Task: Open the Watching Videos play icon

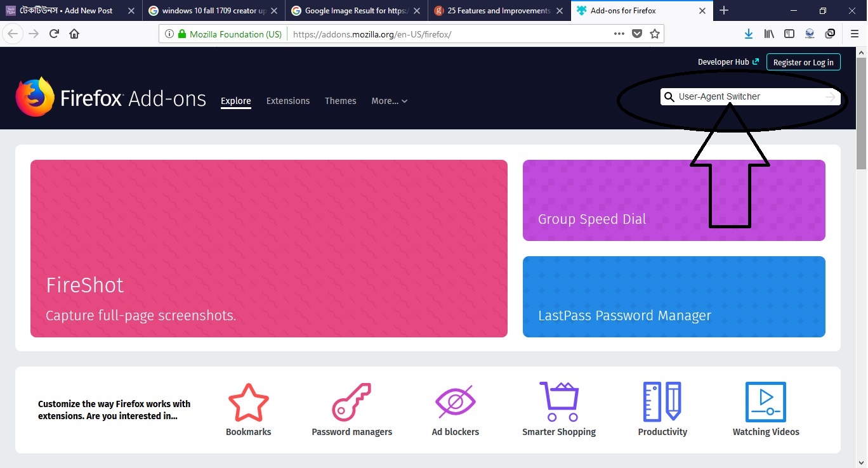Action: pos(766,402)
